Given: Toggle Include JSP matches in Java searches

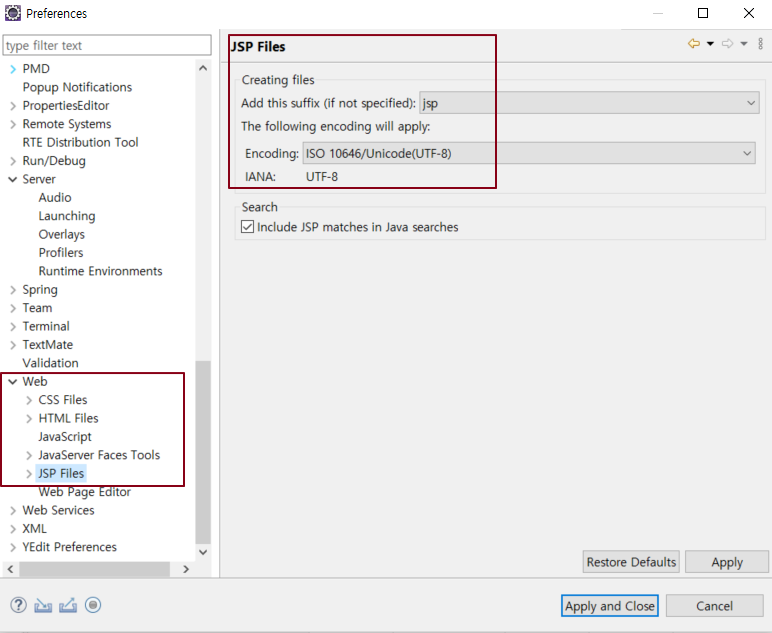Looking at the screenshot, I should tap(248, 227).
